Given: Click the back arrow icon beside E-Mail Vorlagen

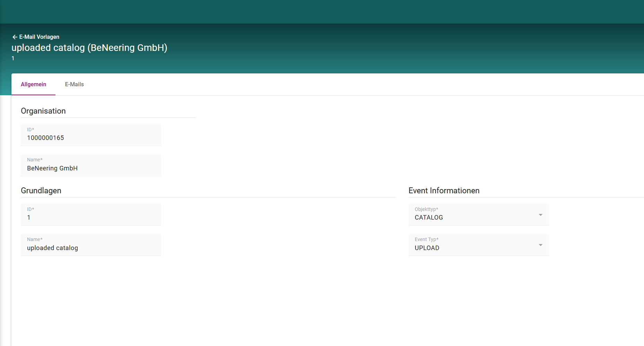Looking at the screenshot, I should point(15,37).
